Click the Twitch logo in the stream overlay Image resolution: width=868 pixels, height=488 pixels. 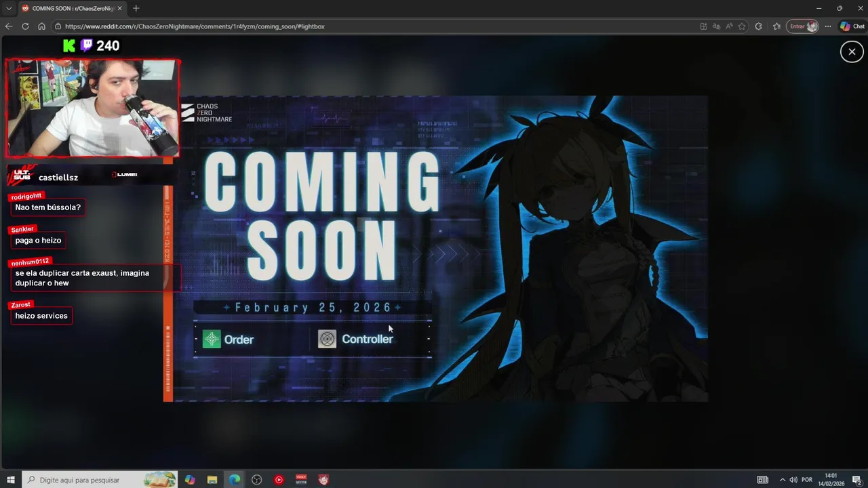(x=86, y=45)
